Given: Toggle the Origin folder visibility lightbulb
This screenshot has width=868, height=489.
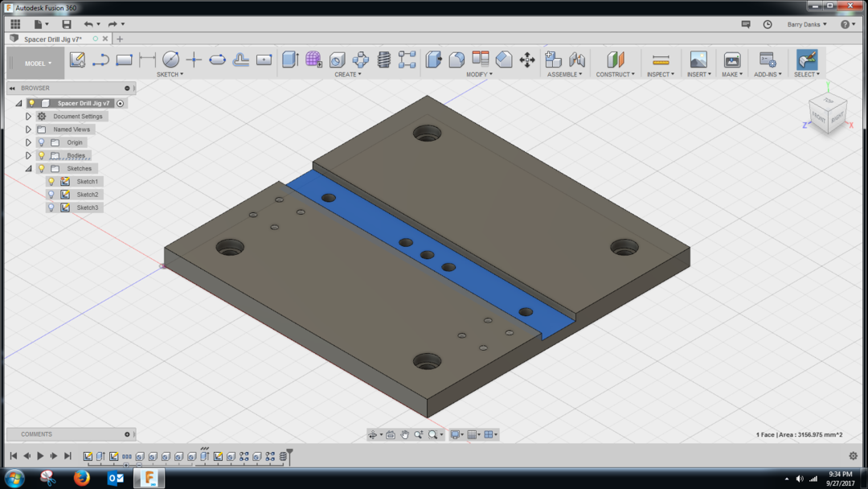Looking at the screenshot, I should pos(42,142).
